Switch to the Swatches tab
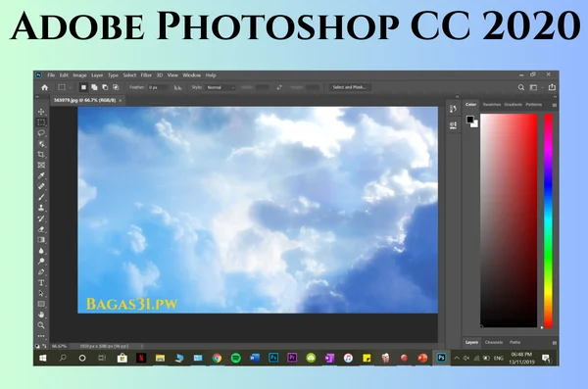Viewport: 588px width, 389px height. pyautogui.click(x=492, y=104)
